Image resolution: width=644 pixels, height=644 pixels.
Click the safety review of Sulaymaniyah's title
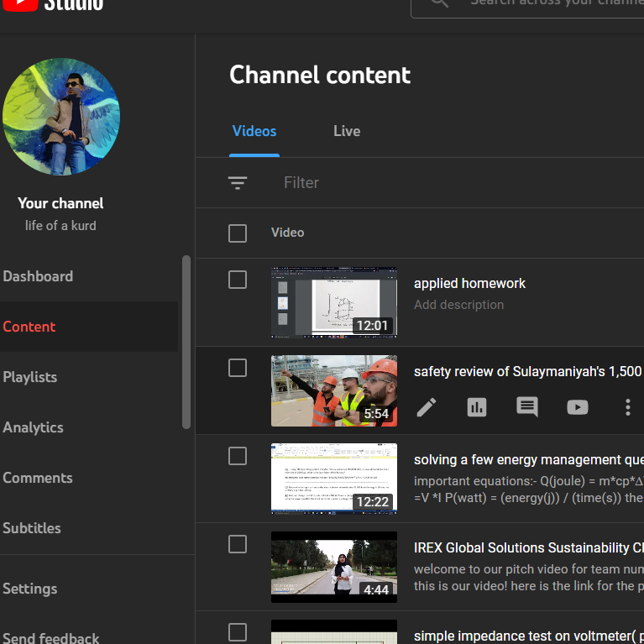coord(528,371)
